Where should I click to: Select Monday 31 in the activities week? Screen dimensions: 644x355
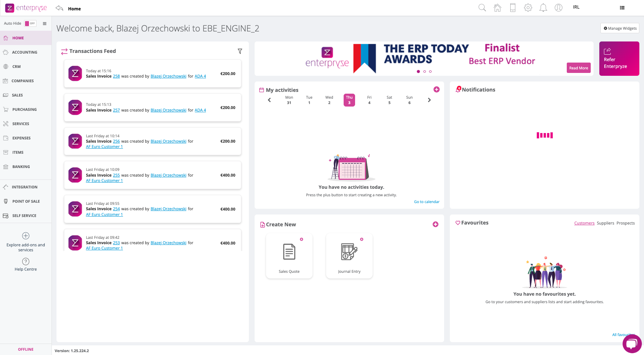tap(289, 100)
